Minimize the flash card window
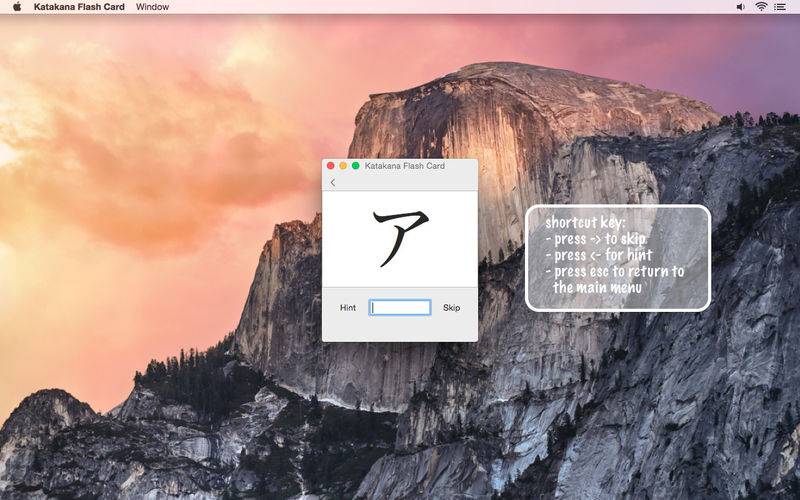The image size is (800, 500). pos(343,166)
